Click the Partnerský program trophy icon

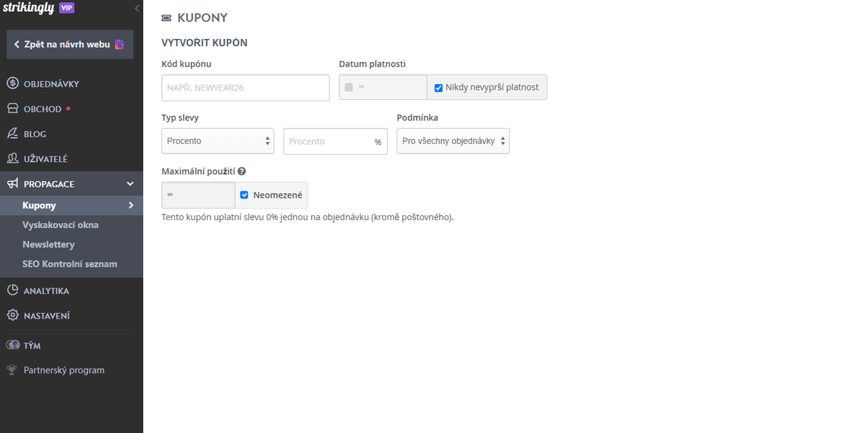(x=12, y=370)
